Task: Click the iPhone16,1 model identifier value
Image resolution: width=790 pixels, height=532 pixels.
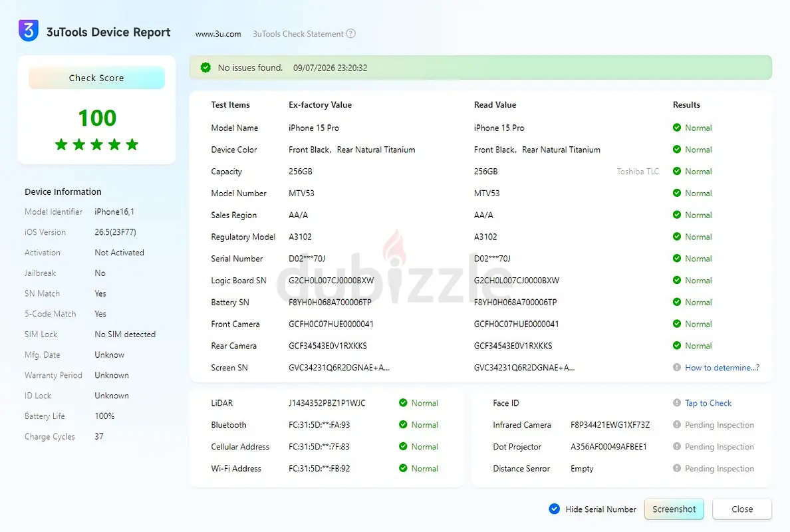Action: tap(114, 211)
